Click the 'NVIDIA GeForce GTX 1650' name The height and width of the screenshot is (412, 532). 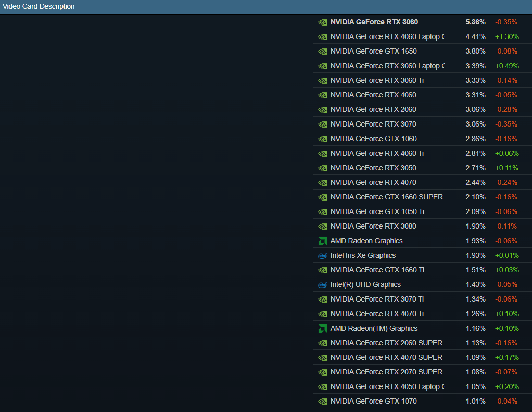[374, 51]
